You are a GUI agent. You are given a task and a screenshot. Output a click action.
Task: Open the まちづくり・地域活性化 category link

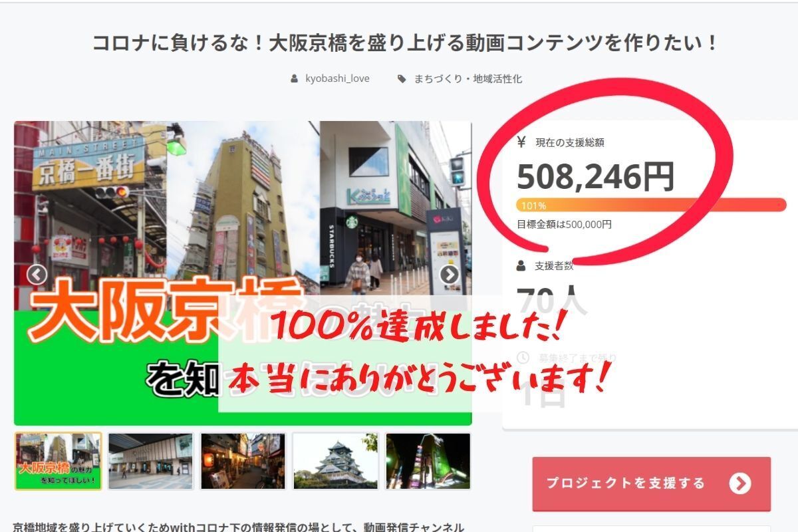click(x=467, y=79)
